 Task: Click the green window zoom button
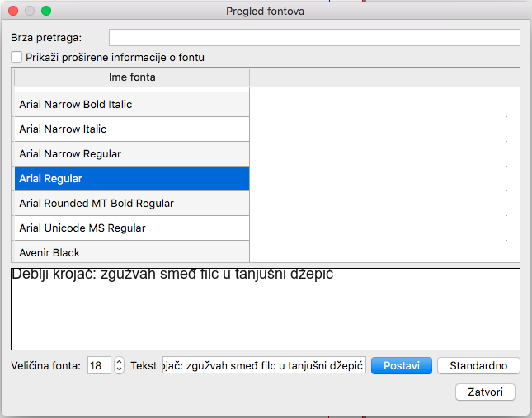click(x=46, y=12)
